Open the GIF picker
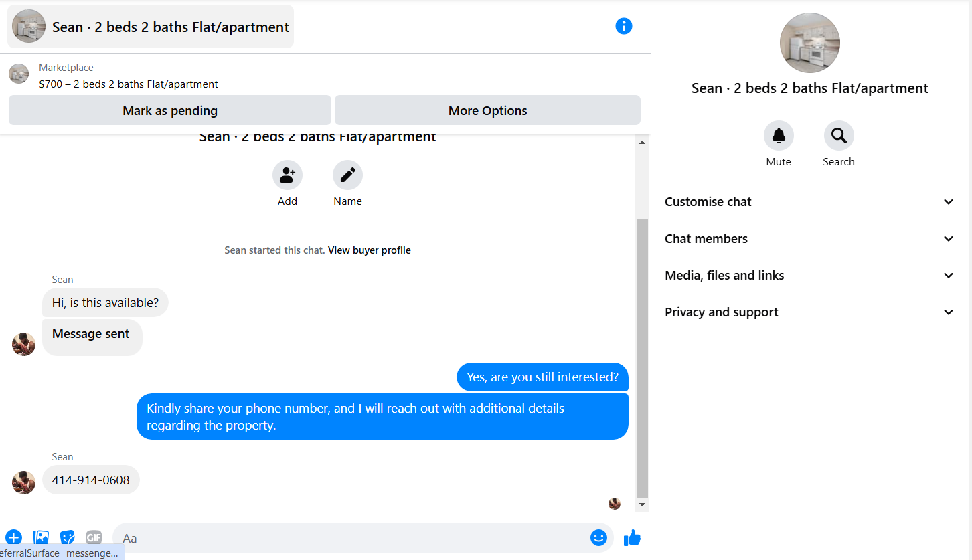 click(x=94, y=537)
